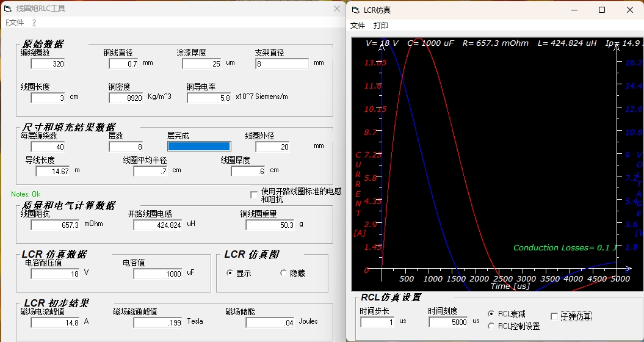This screenshot has height=342, width=644.
Task: Open the 打印 menu in LCR仿真
Action: (381, 26)
